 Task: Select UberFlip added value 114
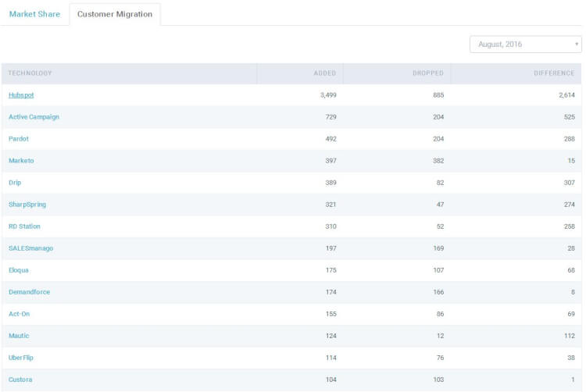click(331, 358)
